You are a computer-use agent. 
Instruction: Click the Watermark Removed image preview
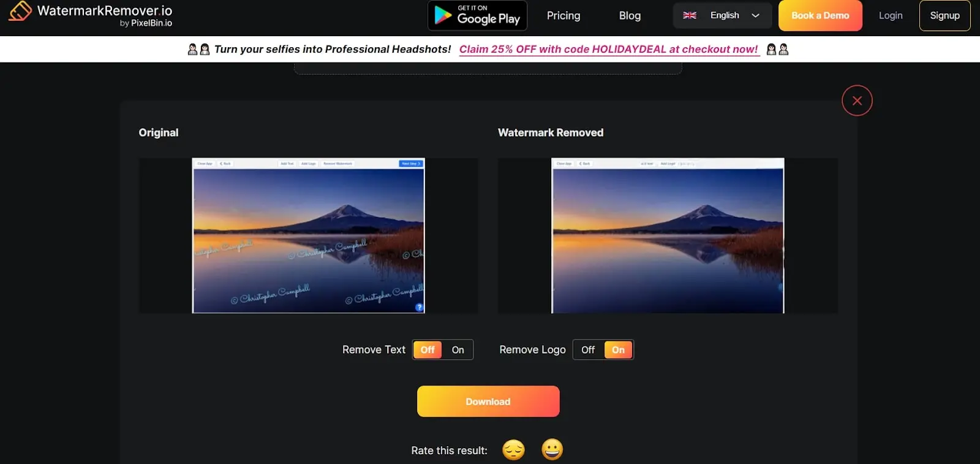tap(668, 235)
